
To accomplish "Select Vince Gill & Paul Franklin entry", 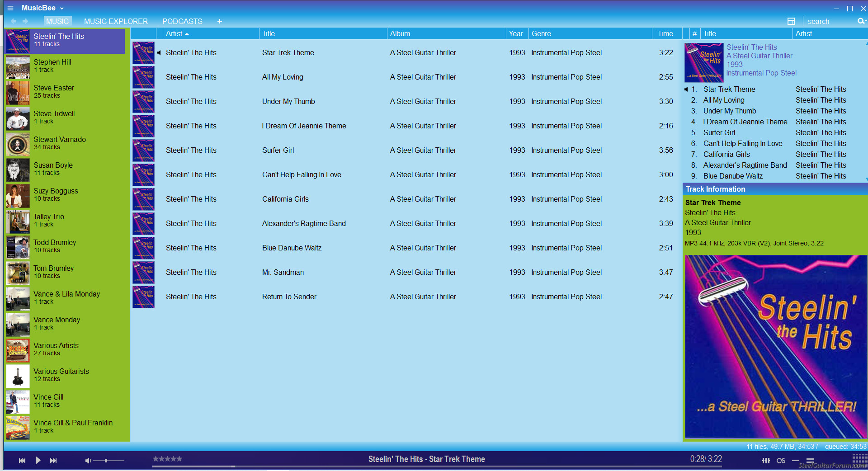I will pos(66,428).
